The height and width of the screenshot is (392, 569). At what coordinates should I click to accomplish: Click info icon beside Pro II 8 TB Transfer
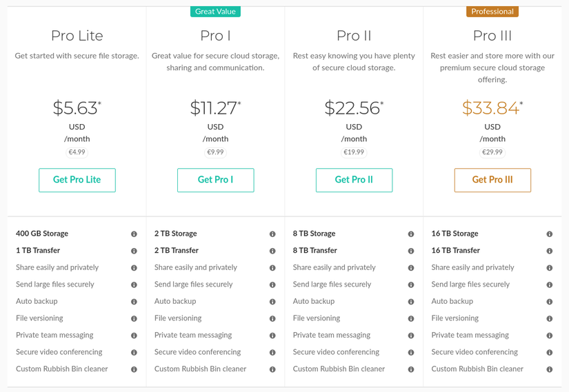click(x=411, y=251)
